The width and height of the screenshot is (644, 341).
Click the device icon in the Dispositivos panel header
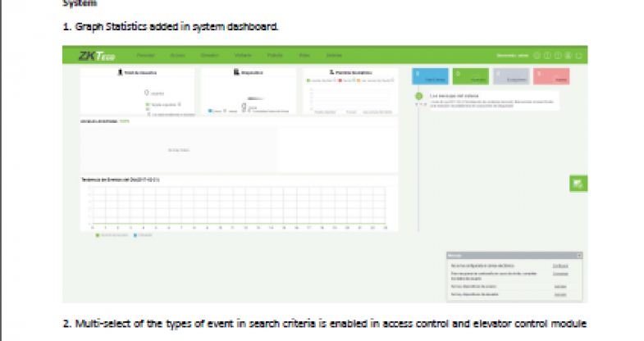tap(235, 74)
